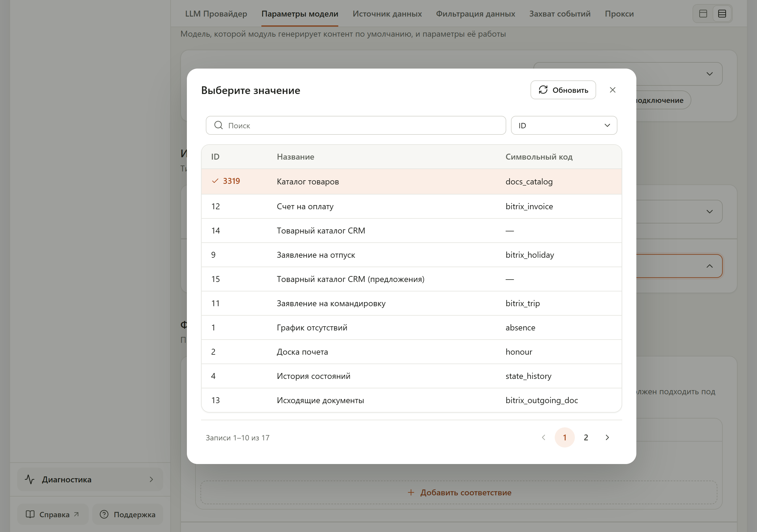Click the magnifier icon in the search box

[x=218, y=125]
